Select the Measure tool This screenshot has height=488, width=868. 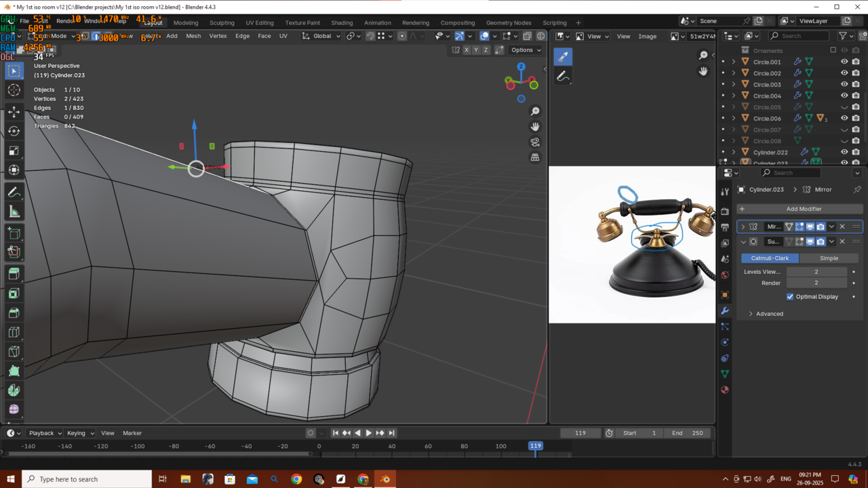(14, 212)
